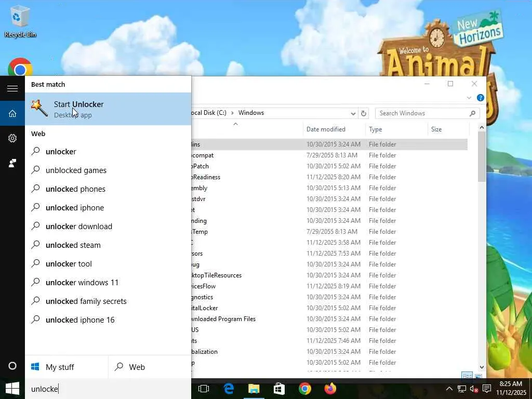Image resolution: width=532 pixels, height=399 pixels.
Task: Open the Chrome desktop shortcut
Action: 20,68
